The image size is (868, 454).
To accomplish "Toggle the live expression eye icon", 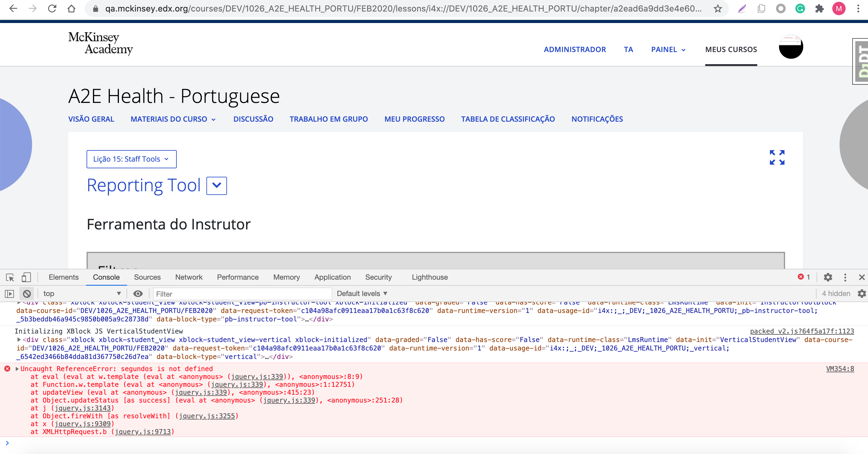I will click(138, 294).
